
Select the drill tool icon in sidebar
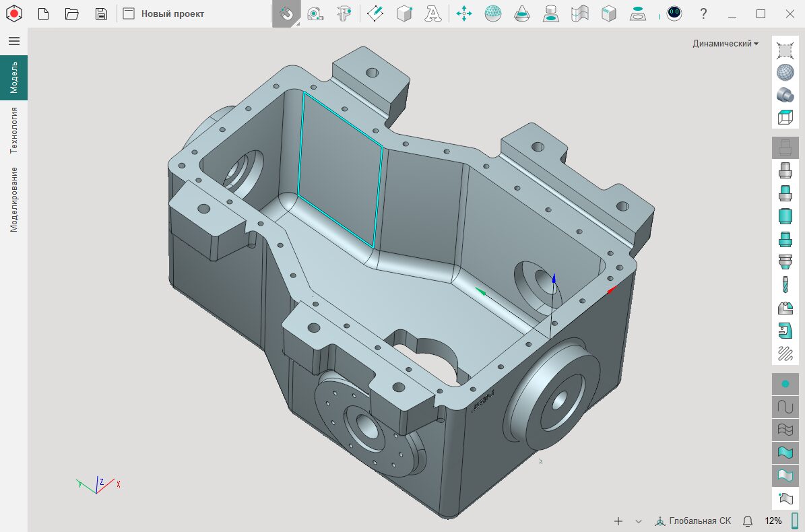[785, 285]
